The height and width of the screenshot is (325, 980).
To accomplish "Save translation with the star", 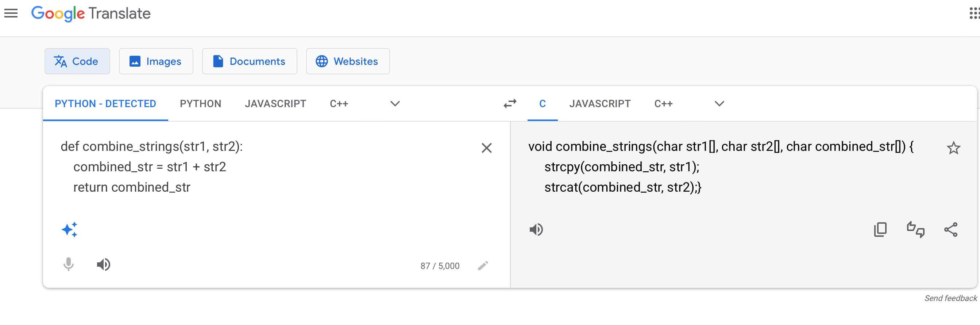I will point(953,148).
